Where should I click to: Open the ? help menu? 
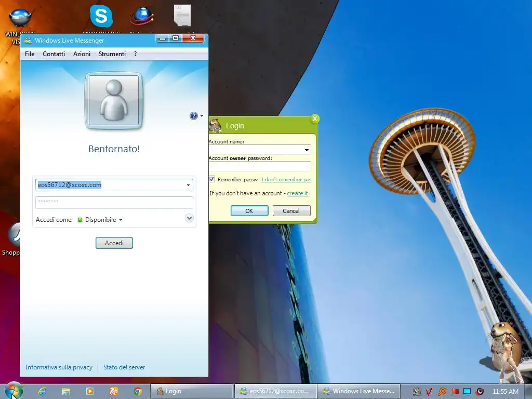point(136,54)
